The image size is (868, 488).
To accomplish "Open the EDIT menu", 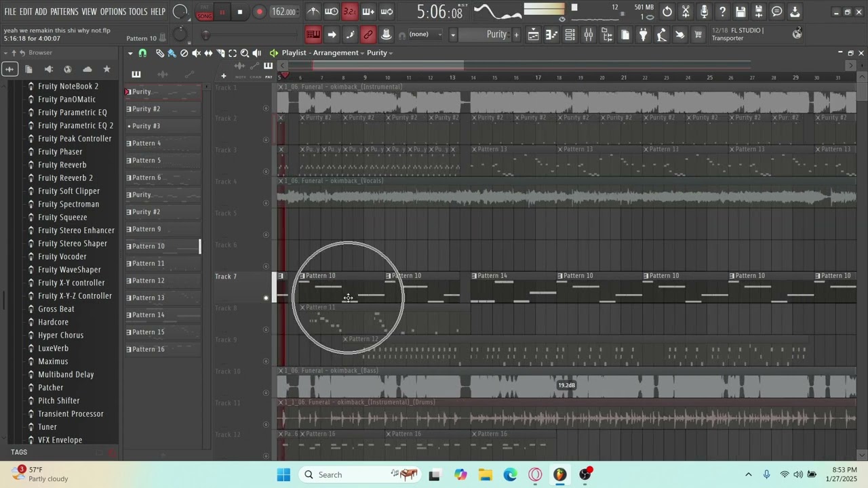I will [26, 12].
